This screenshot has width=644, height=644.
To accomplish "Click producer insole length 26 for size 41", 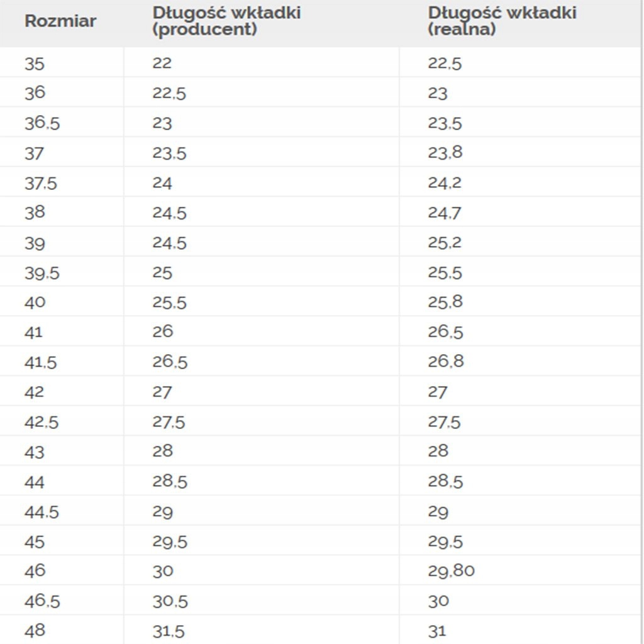I will (x=162, y=331).
